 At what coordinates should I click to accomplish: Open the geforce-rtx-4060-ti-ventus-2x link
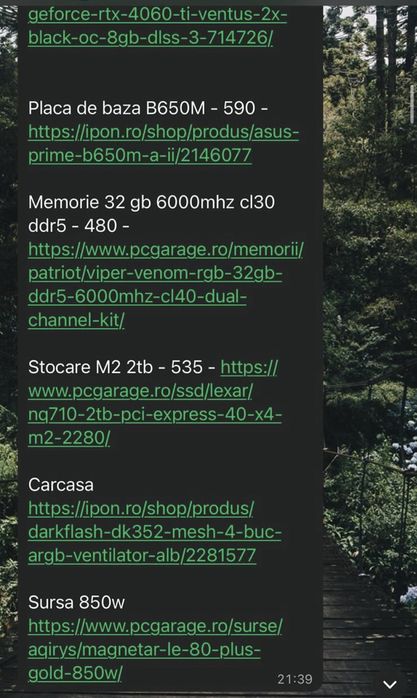(158, 15)
